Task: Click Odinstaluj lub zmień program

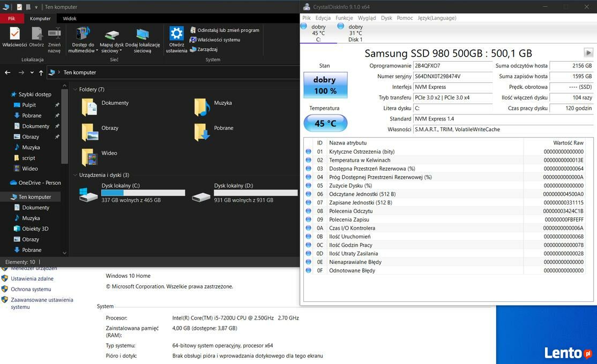Action: click(225, 30)
